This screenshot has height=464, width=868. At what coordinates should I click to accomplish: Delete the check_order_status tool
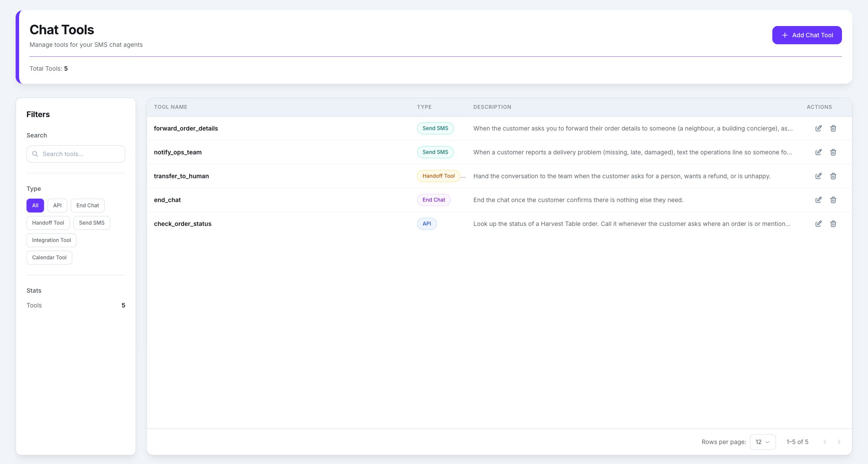tap(833, 224)
